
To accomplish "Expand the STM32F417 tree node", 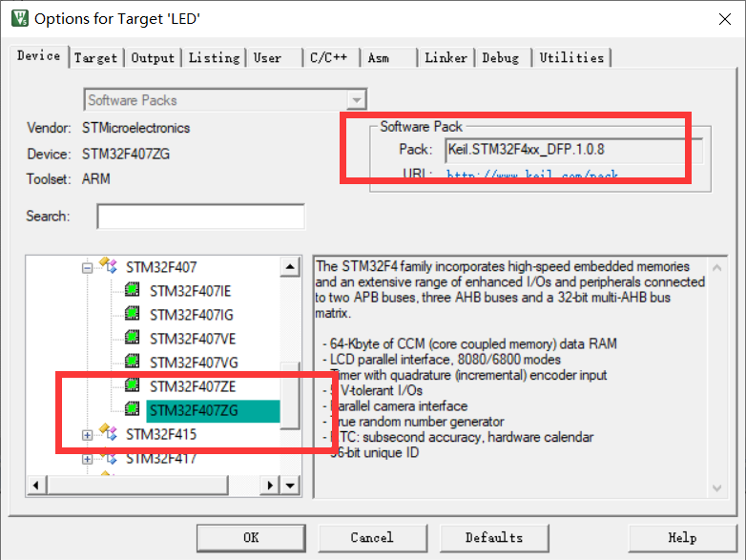I will pos(87,459).
